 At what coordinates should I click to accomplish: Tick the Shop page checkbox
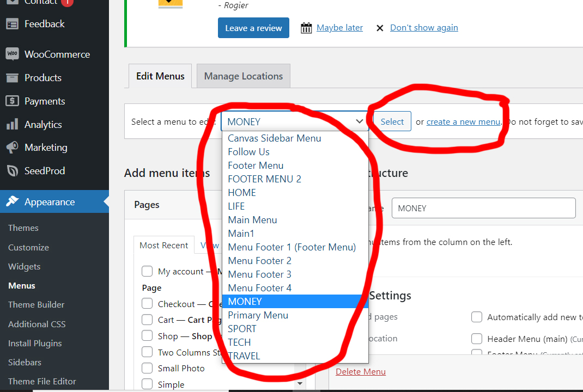pos(147,335)
